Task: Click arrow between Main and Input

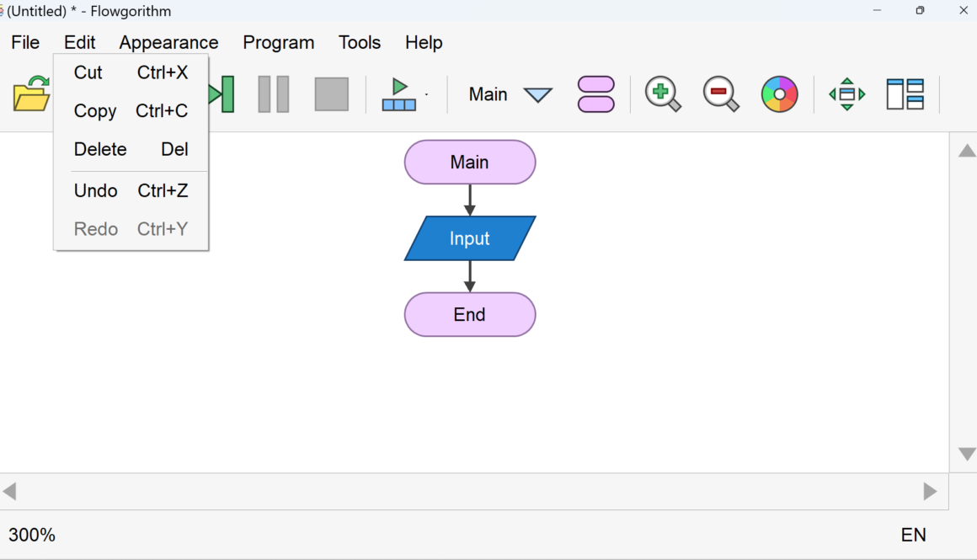Action: pyautogui.click(x=470, y=200)
